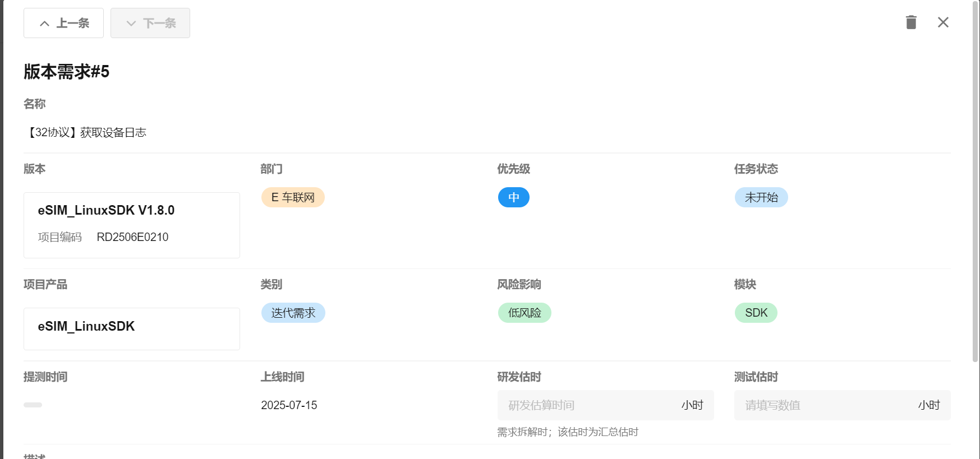Click the SDK module tag

(756, 313)
